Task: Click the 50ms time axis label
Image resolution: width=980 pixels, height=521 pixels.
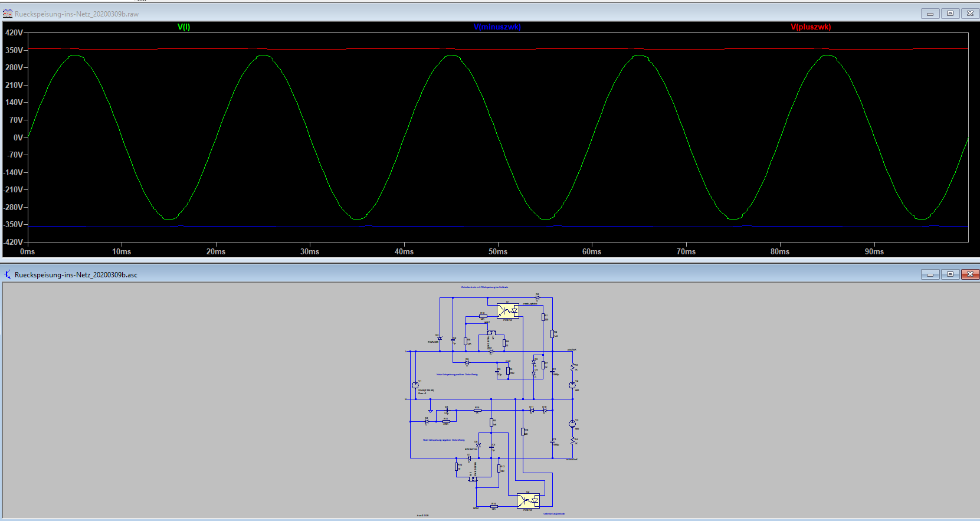Action: tap(498, 251)
